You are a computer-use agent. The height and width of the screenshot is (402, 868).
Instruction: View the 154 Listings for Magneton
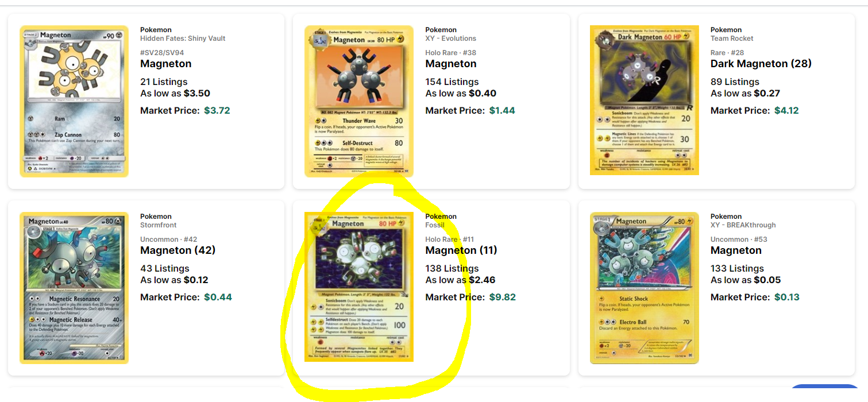tap(452, 82)
